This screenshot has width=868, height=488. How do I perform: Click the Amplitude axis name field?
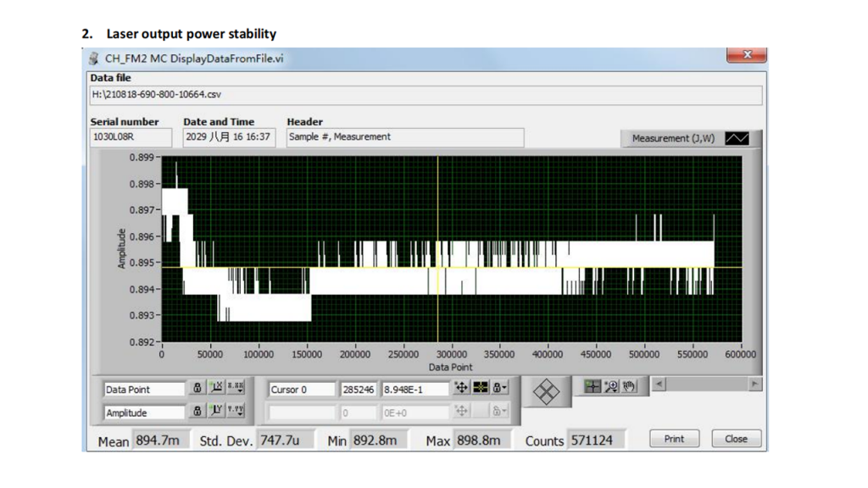click(x=144, y=413)
